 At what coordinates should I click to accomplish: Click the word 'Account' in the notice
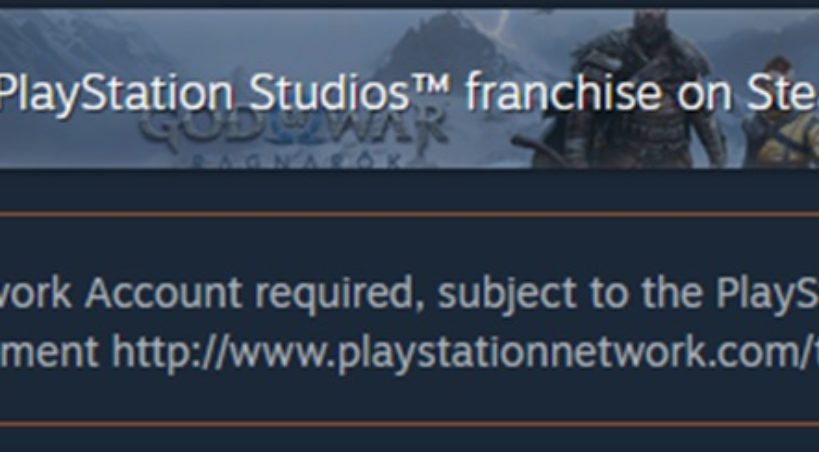click(x=162, y=294)
